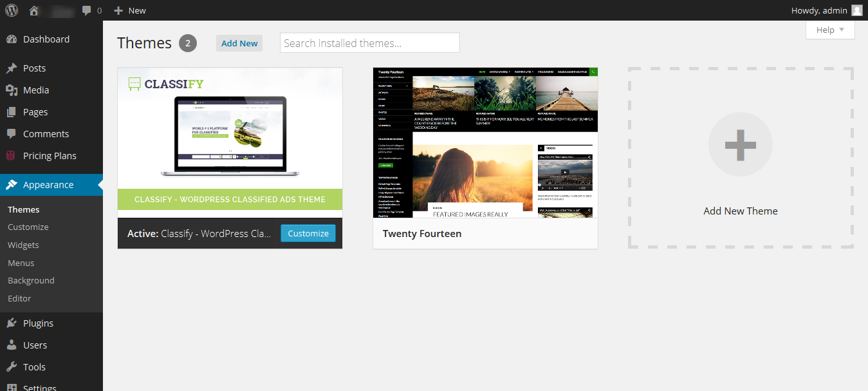Screen dimensions: 868x391
Task: Click the Themes page heading
Action: (145, 43)
